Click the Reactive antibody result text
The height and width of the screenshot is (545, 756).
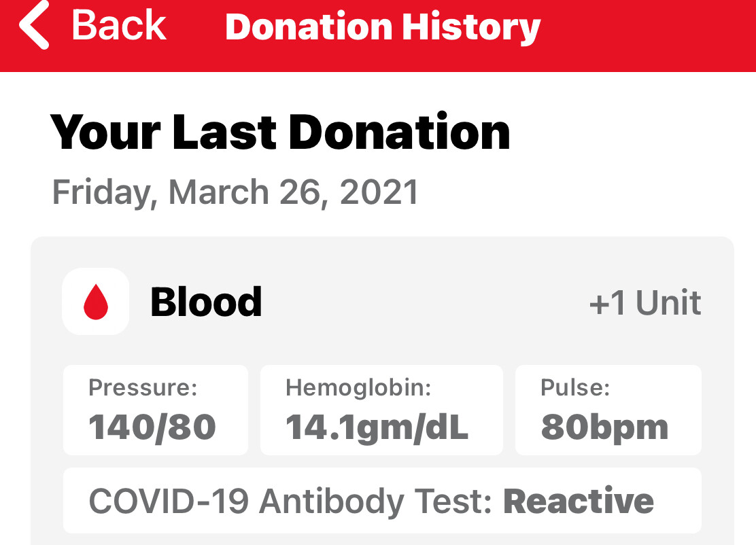579,502
